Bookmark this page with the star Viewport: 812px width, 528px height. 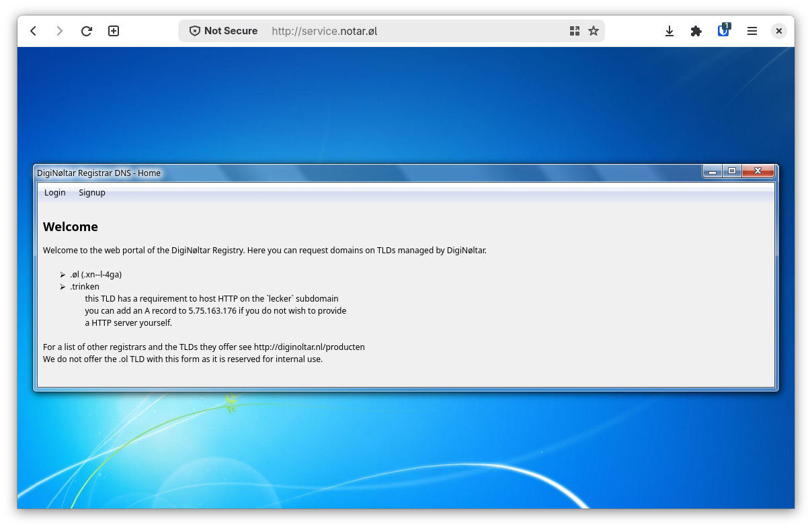[x=594, y=31]
